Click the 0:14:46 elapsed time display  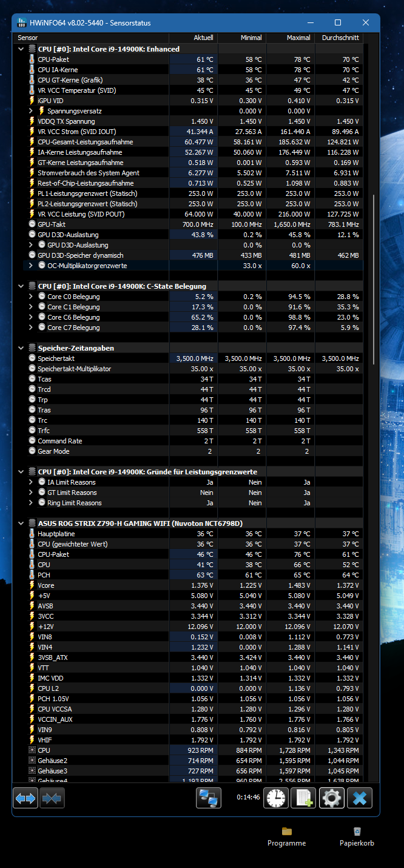249,798
